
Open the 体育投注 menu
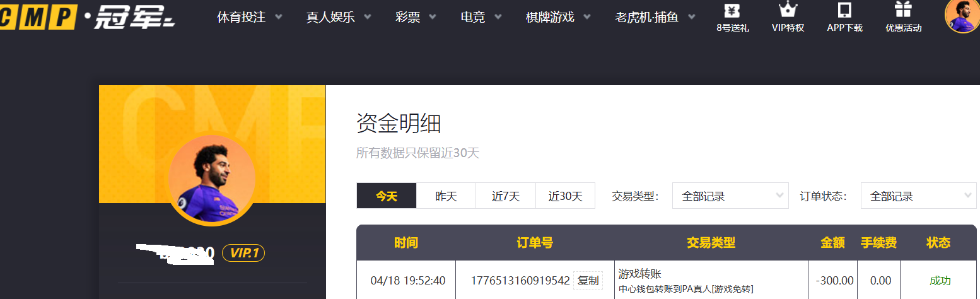241,18
